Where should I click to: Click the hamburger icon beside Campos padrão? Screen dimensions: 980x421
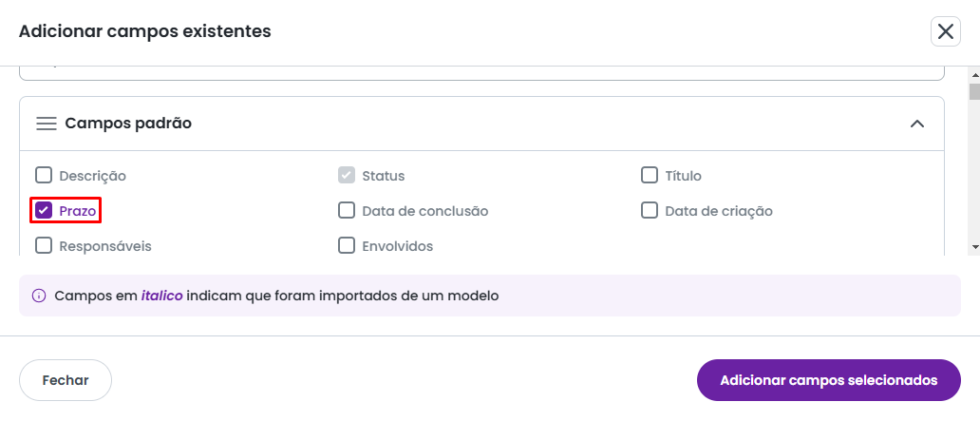47,124
